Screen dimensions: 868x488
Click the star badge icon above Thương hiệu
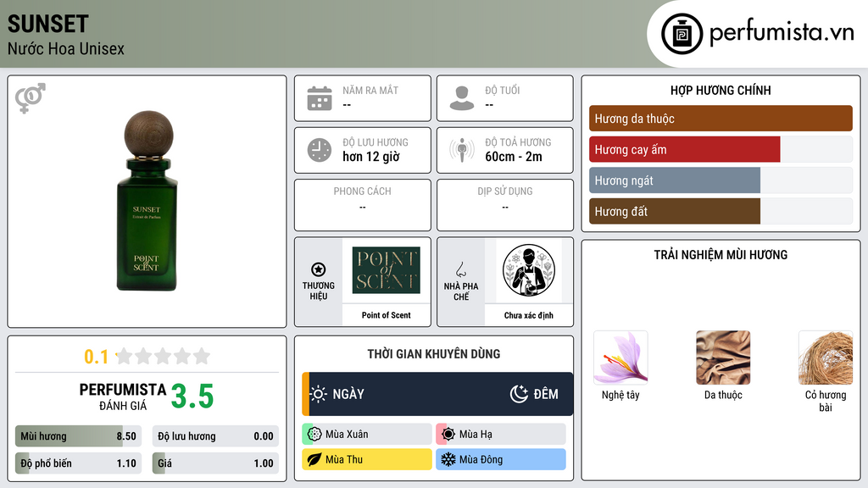319,269
